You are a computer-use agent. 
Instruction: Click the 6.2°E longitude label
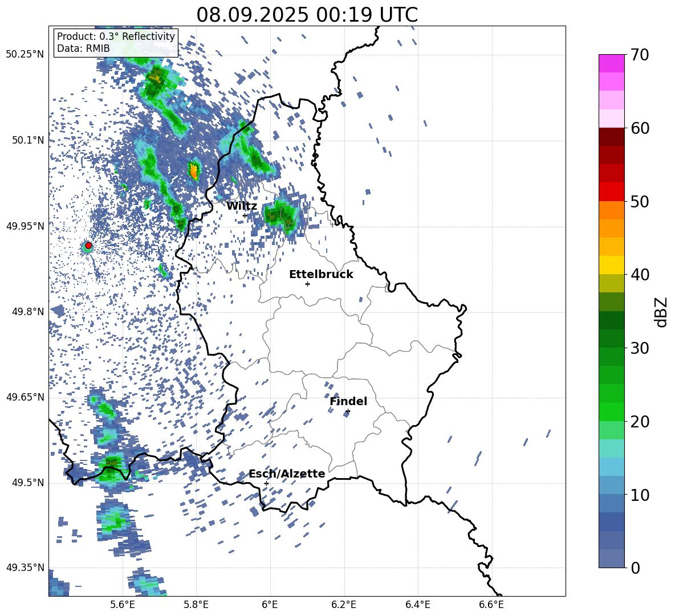pyautogui.click(x=344, y=605)
